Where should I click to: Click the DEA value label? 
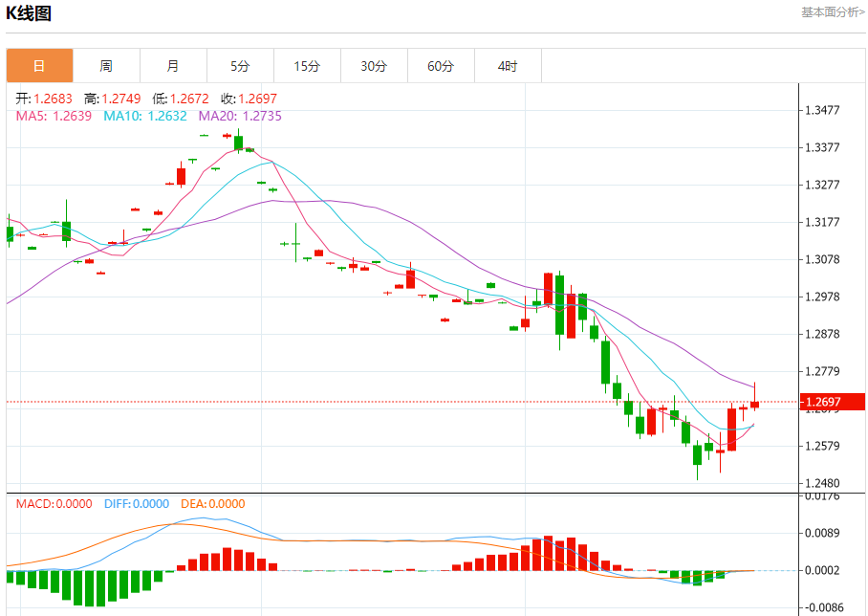click(x=212, y=504)
